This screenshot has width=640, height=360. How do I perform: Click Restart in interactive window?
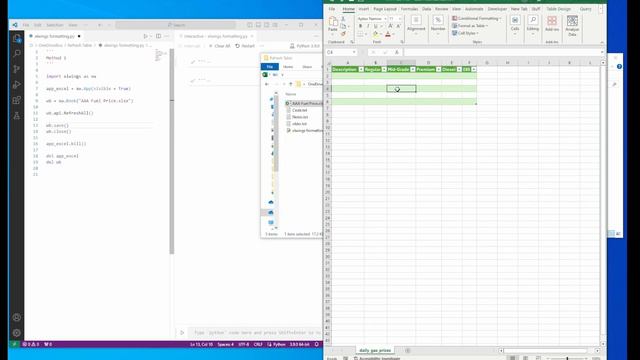[x=245, y=46]
